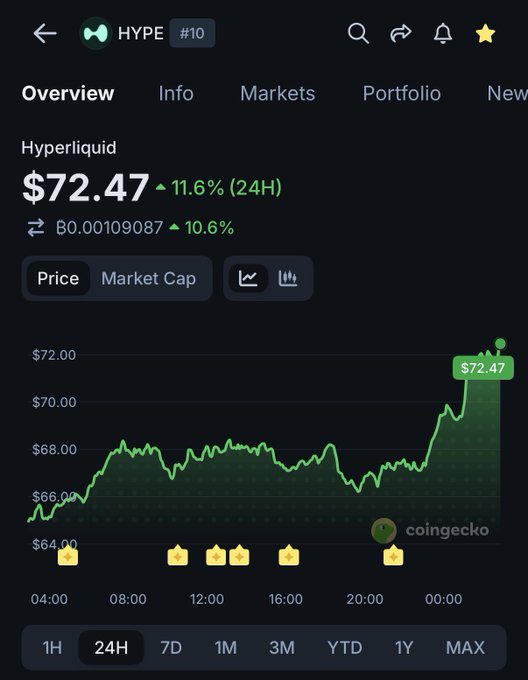Open the Markets tab

(x=277, y=93)
